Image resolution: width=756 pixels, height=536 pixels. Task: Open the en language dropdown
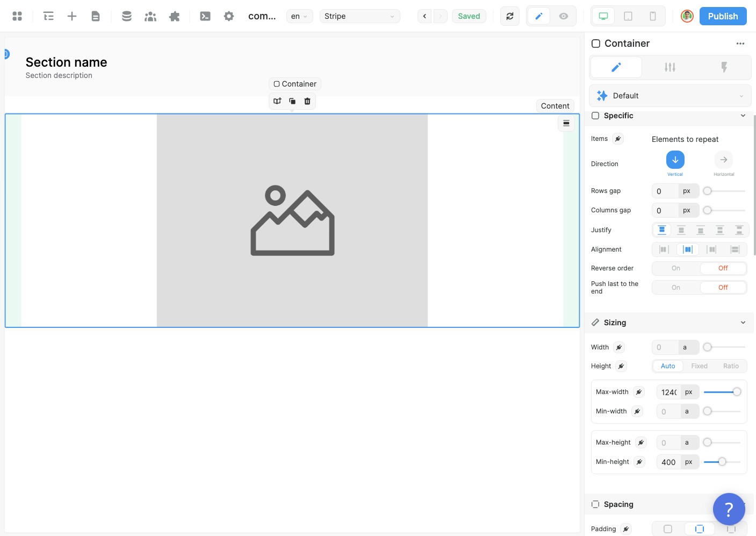click(x=299, y=16)
